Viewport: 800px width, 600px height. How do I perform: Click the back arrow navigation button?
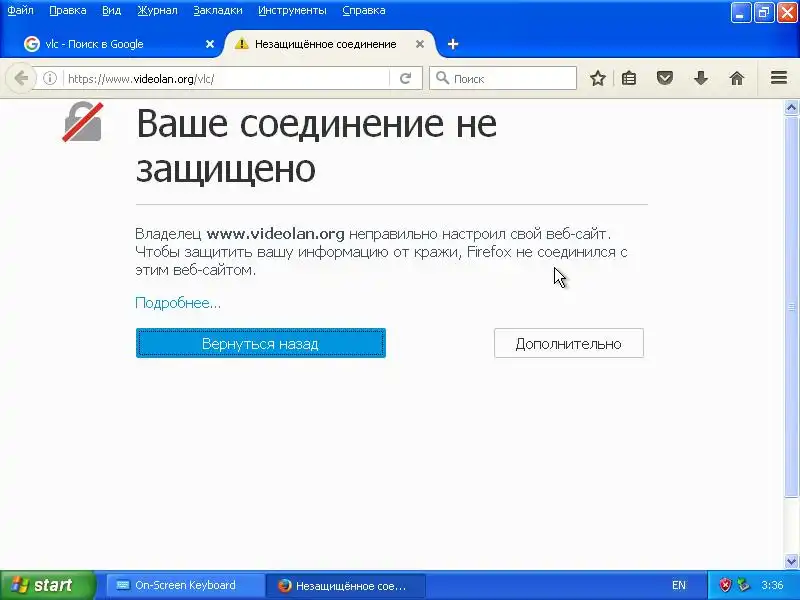(21, 79)
